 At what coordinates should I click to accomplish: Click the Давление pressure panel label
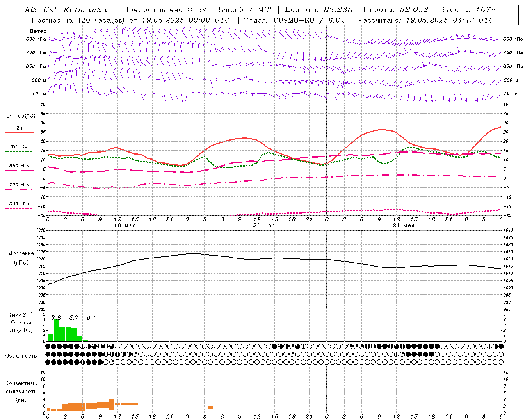pos(21,253)
